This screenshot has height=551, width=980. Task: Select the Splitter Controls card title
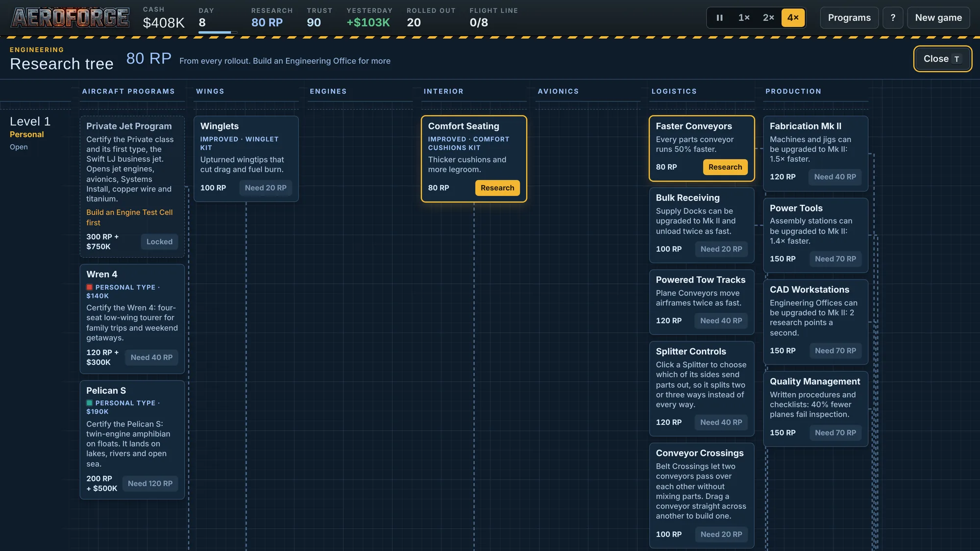point(691,352)
